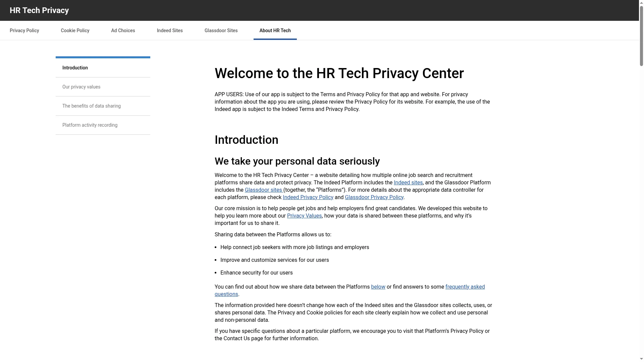644x362 pixels.
Task: Visit the Glassdoor Privacy Policy link
Action: tap(374, 197)
